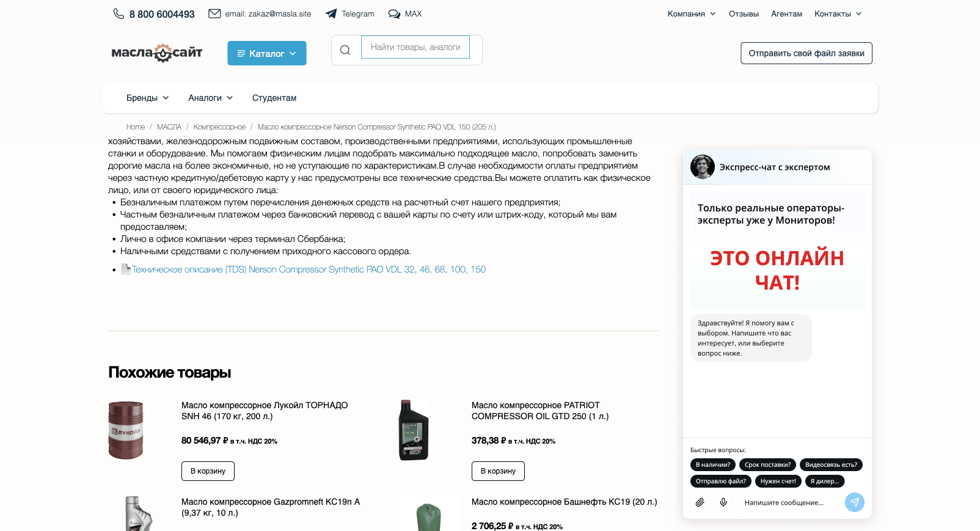
Task: Click the product search input field
Action: coord(415,47)
